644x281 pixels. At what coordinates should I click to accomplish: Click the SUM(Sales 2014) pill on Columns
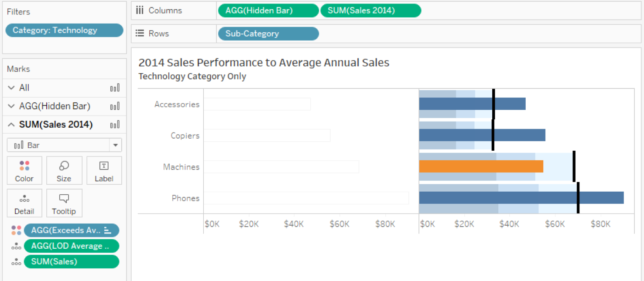coord(370,10)
